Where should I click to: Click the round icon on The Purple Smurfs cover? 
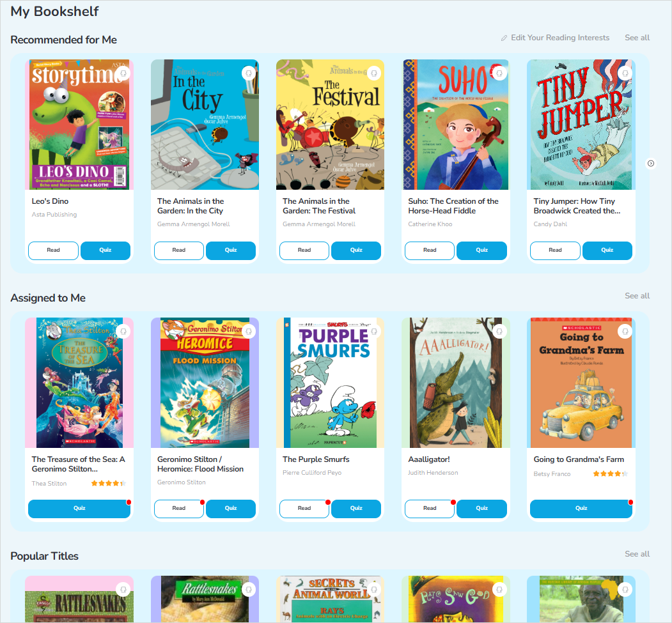tap(374, 332)
